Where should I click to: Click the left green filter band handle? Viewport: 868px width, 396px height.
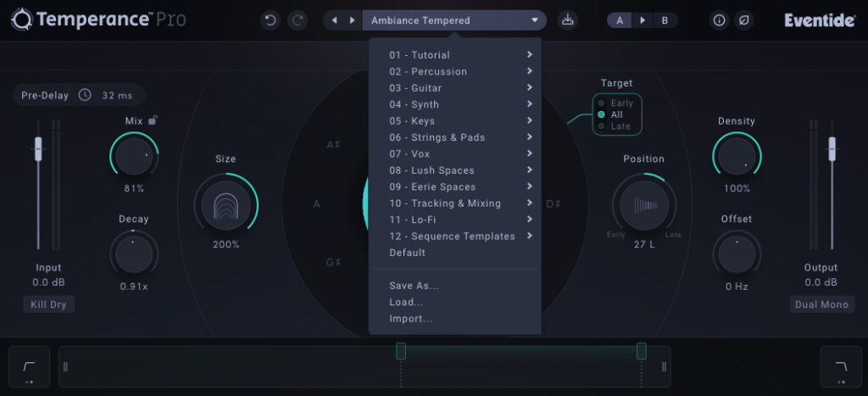coord(401,350)
